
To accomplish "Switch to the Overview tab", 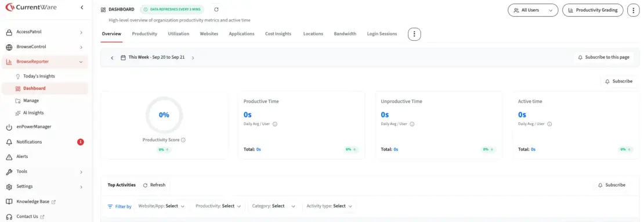I will [111, 34].
